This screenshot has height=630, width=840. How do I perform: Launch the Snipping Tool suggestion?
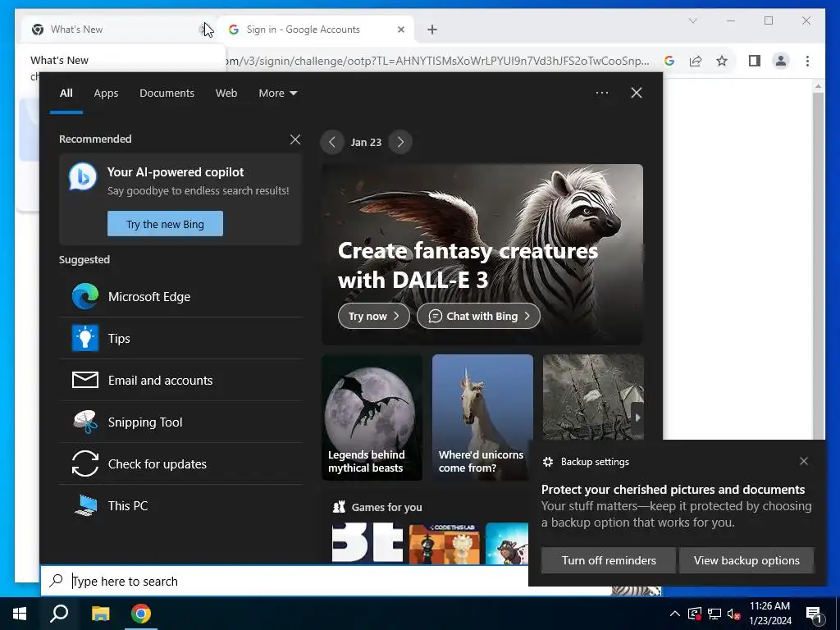(180, 422)
